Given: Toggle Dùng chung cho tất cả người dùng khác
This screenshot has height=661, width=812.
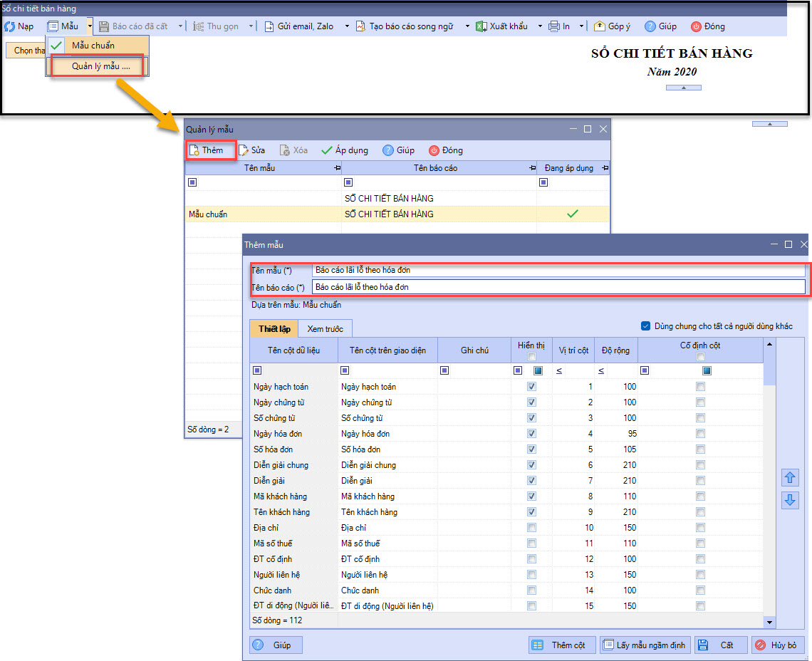Looking at the screenshot, I should point(645,326).
